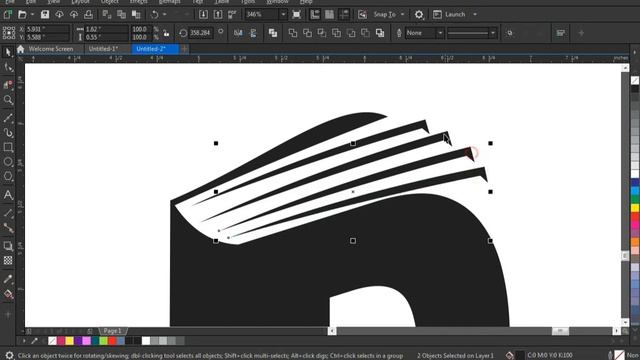Screen dimensions: 640x360
Task: Select the Shape edit tool
Action: coord(8,67)
